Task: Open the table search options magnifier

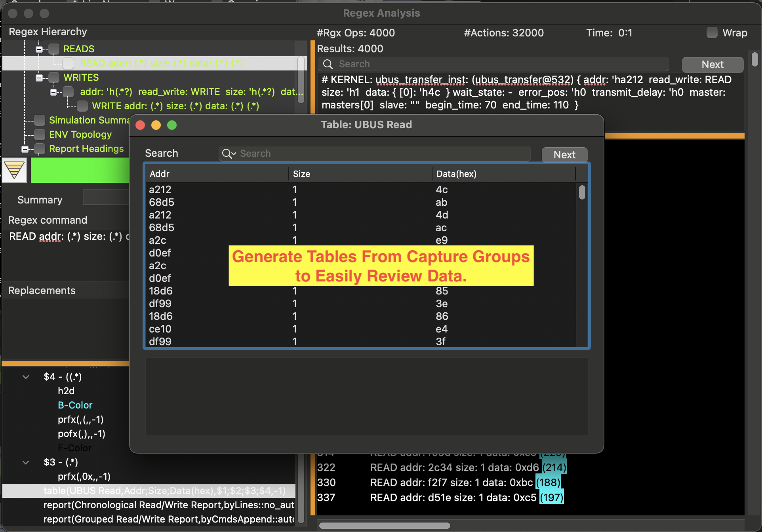Action: coord(229,154)
